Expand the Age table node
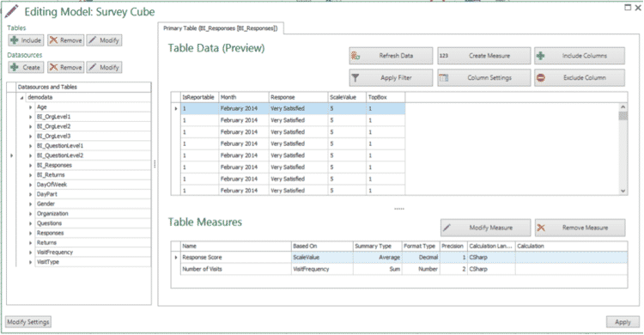 30,107
